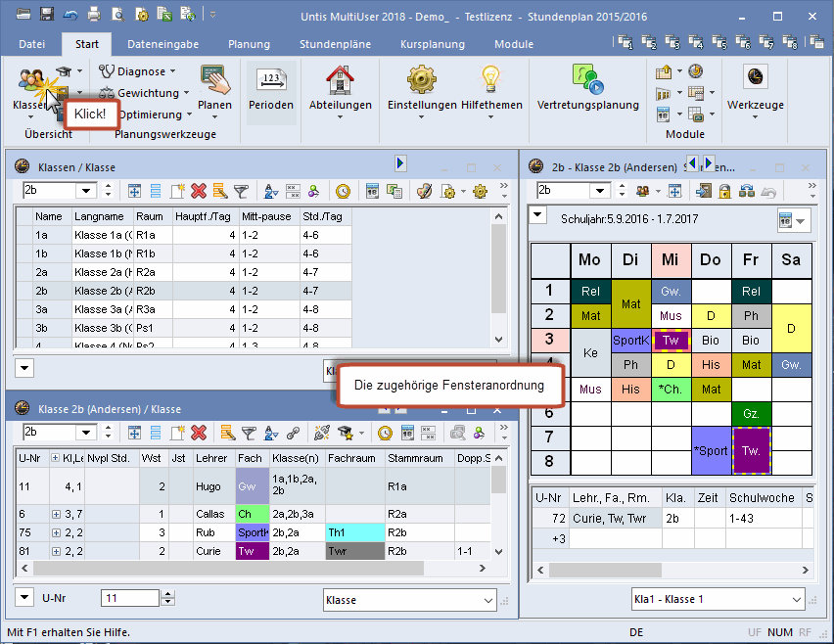Expand the plus box in lesson row 81
This screenshot has height=644, width=834.
click(x=56, y=551)
